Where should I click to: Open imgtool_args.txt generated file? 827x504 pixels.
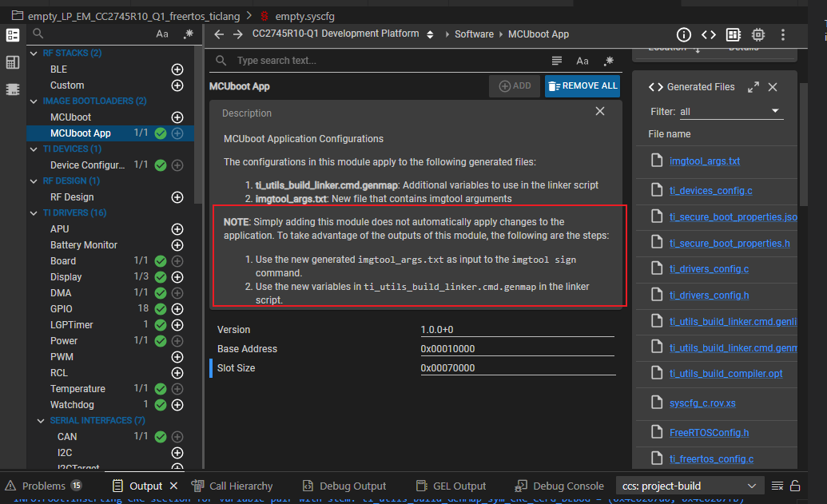tap(704, 161)
